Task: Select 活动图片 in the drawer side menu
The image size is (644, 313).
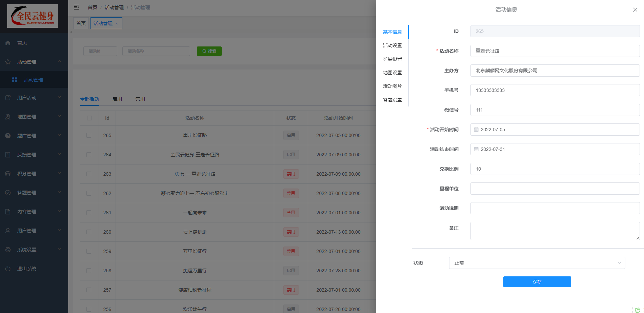Action: click(x=392, y=86)
